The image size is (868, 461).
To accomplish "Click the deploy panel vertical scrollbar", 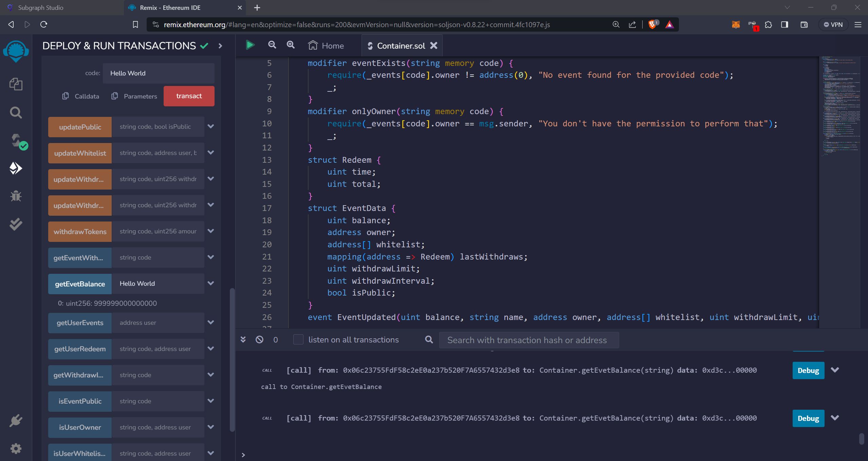I will pos(232,360).
